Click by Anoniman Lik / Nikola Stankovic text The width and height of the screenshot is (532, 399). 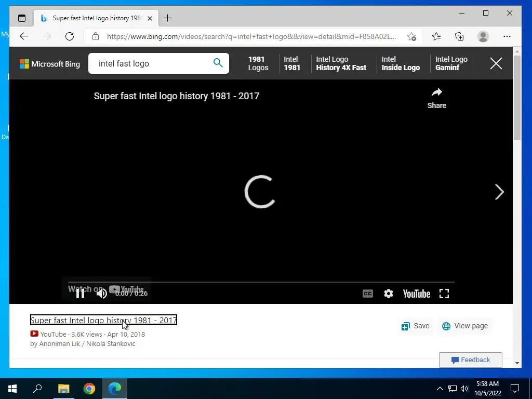(83, 344)
